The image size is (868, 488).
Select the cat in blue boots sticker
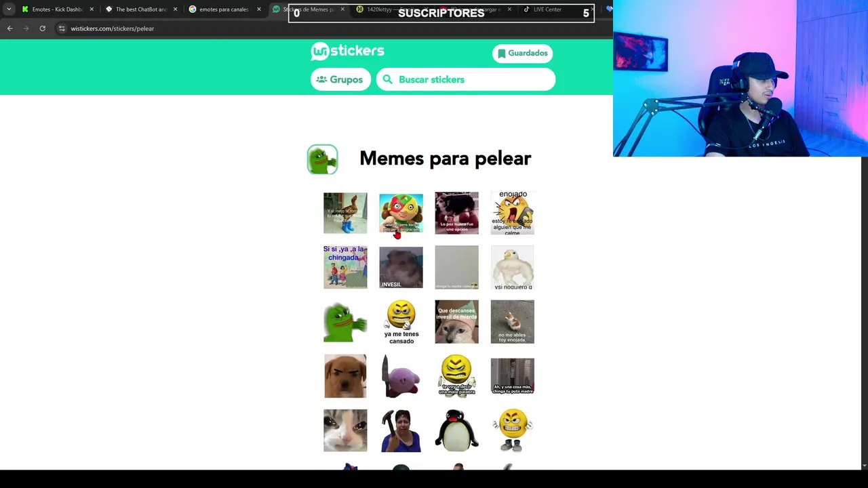tap(345, 213)
